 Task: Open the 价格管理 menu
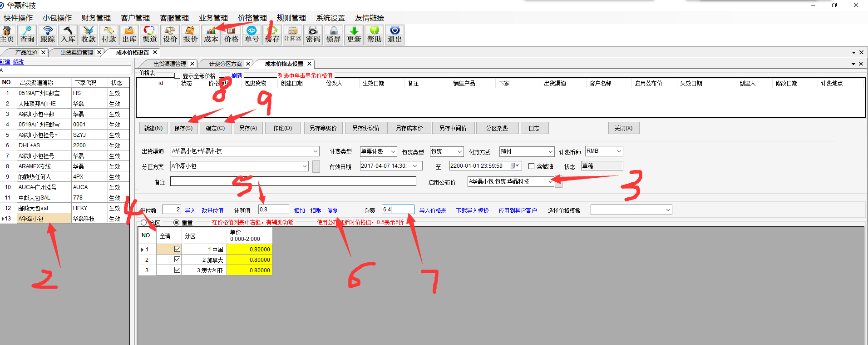point(252,18)
